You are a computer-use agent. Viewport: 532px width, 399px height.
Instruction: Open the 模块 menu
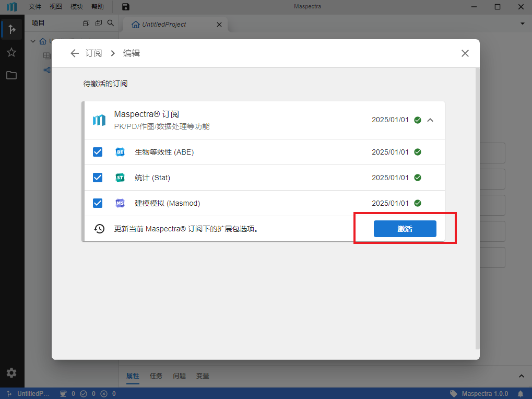(77, 7)
